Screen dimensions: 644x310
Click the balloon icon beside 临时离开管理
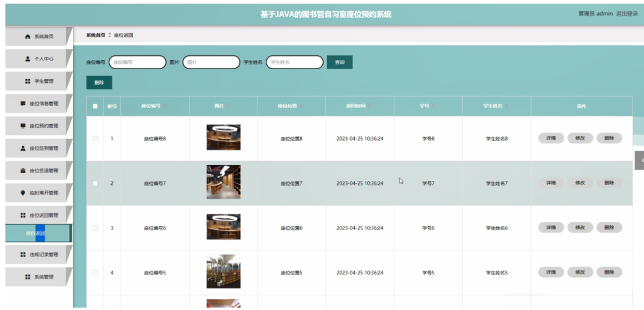click(23, 193)
